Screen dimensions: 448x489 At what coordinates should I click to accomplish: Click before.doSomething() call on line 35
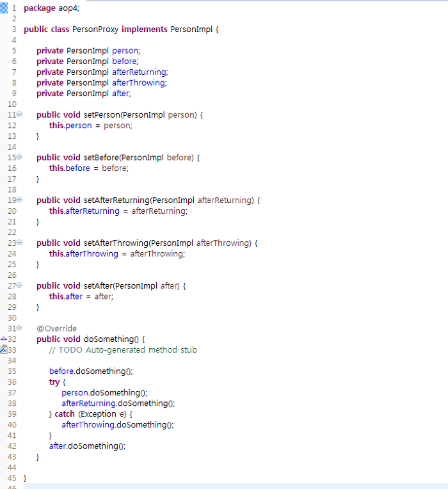91,371
